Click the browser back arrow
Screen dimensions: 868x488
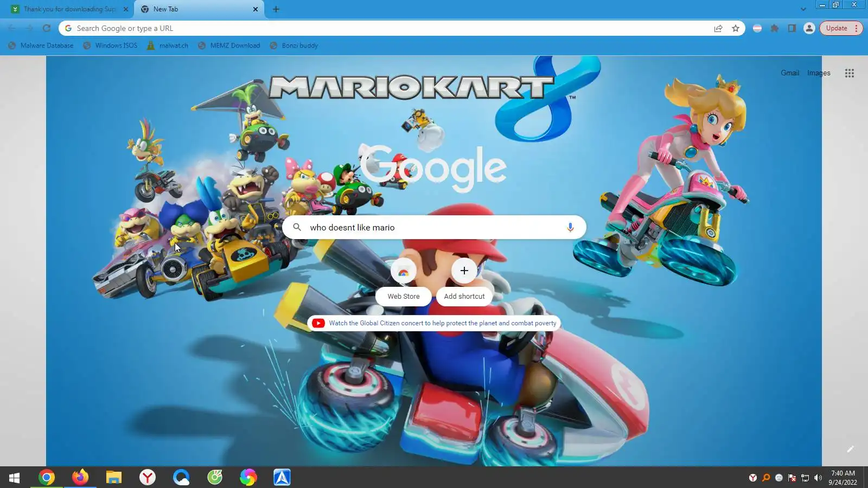[x=12, y=28]
